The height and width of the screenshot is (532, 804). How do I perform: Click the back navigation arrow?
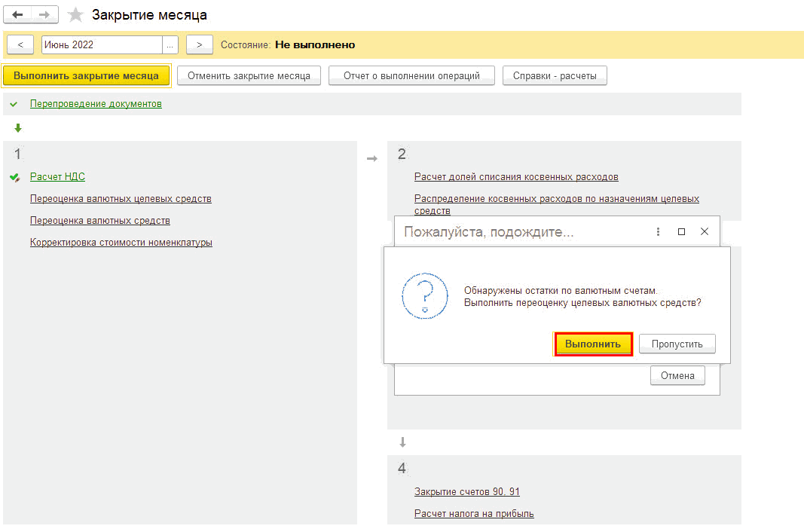[x=19, y=15]
